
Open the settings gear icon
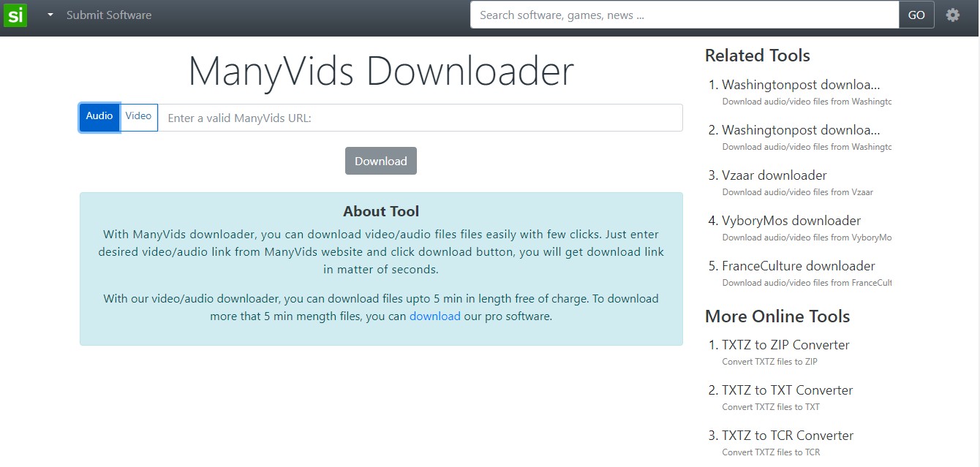tap(952, 15)
